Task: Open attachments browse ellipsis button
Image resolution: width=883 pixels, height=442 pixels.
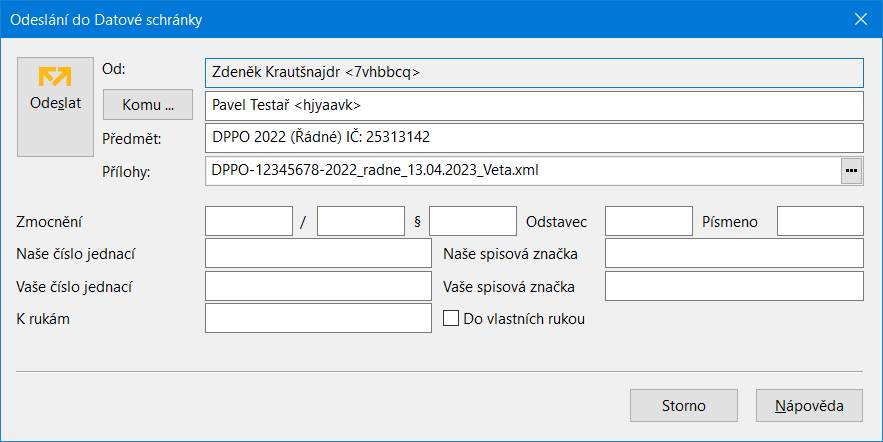Action: (851, 171)
